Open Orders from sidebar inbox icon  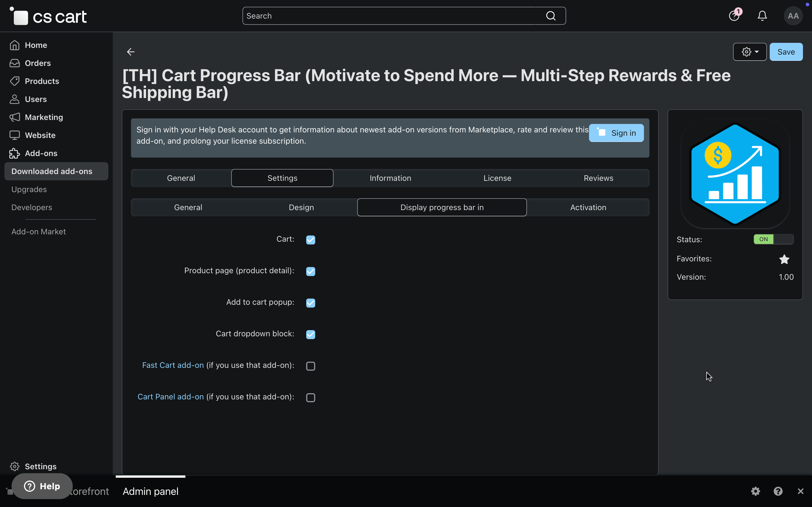(x=14, y=63)
